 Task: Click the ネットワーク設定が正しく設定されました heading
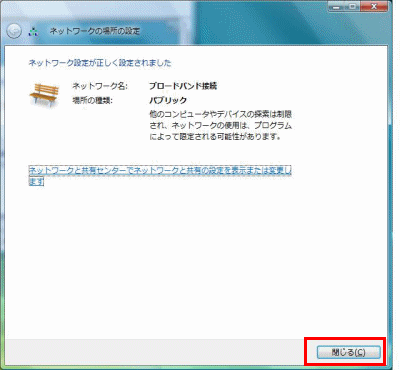(100, 63)
